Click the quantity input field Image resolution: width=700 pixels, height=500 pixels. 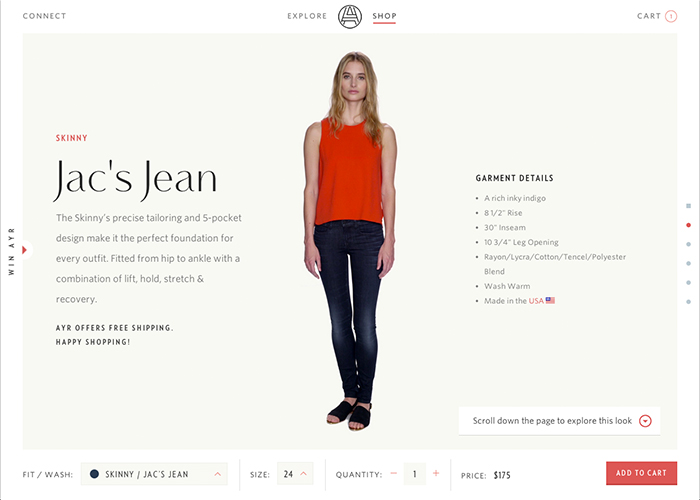tap(414, 474)
